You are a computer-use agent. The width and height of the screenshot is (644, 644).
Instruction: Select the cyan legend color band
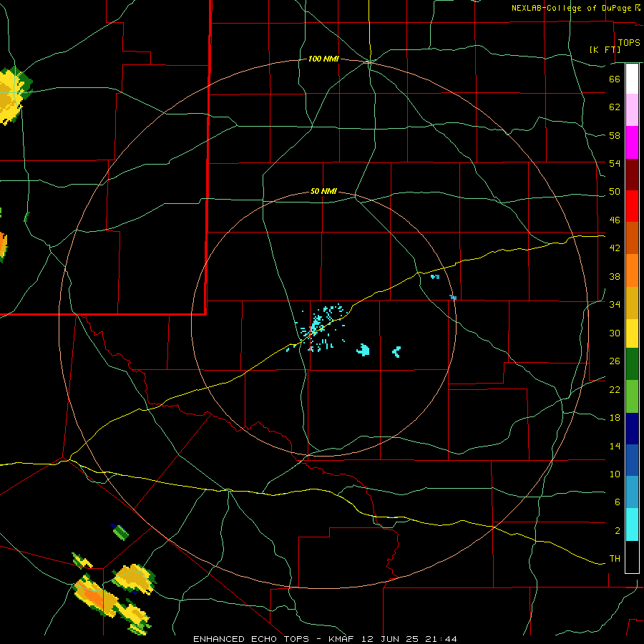(632, 525)
